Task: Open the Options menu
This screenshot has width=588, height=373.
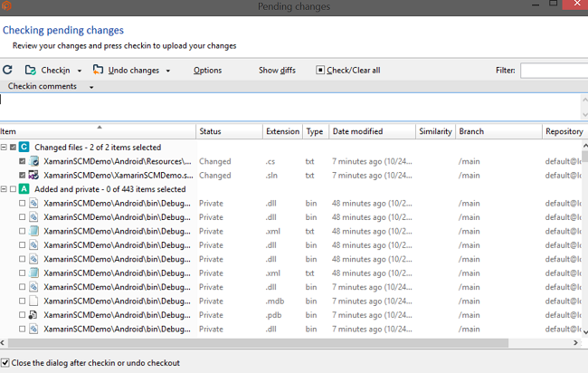Action: pos(207,70)
